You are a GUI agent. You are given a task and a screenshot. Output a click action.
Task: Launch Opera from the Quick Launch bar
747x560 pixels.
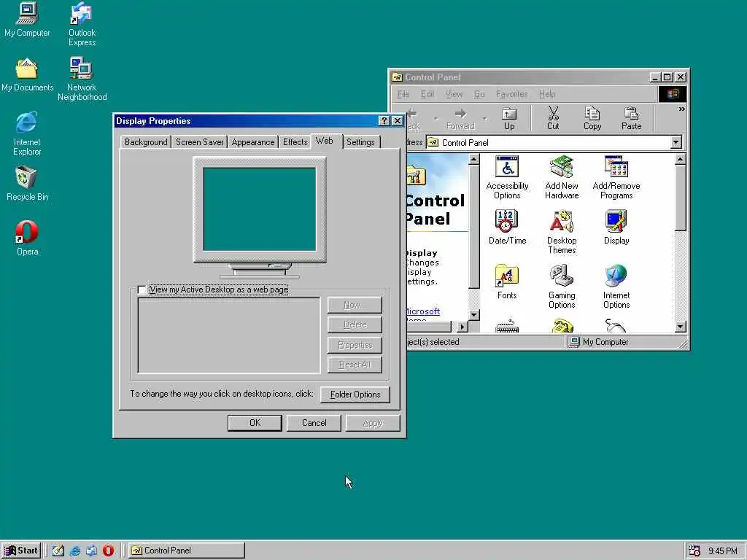coord(108,551)
